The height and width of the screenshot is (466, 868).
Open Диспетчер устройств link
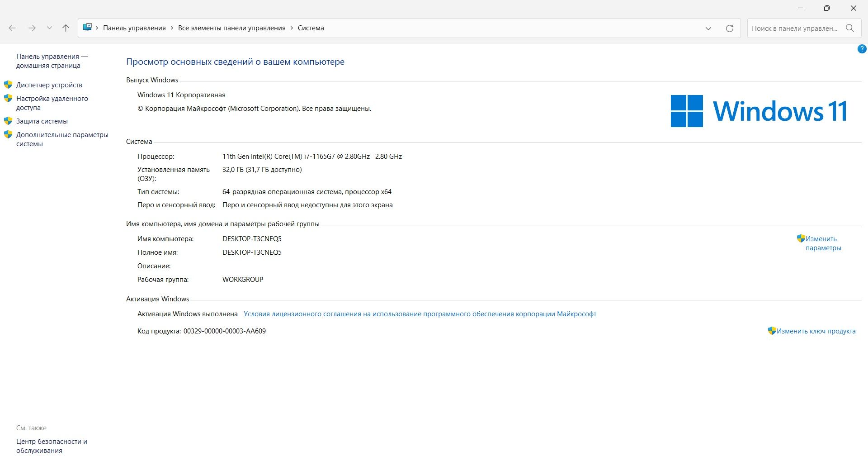point(49,85)
